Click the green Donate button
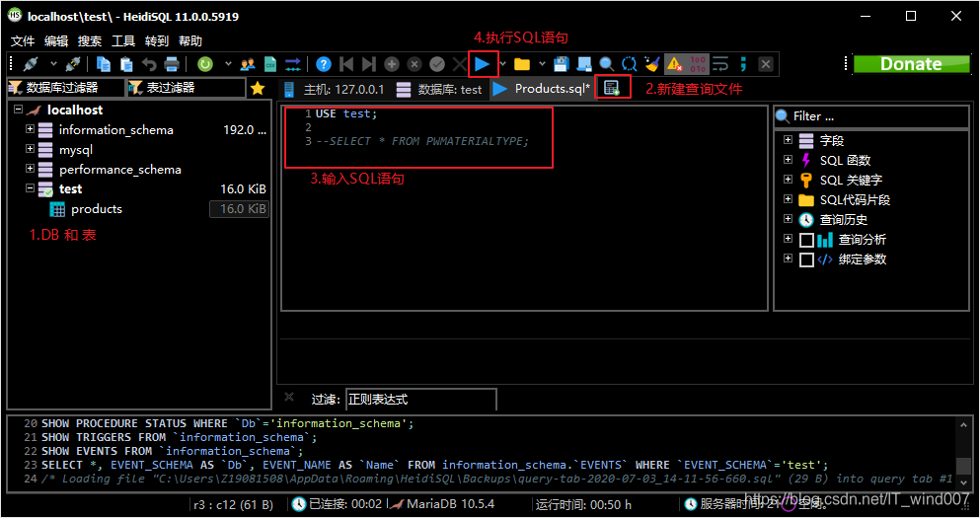Screen dimensions: 980x518 point(911,64)
